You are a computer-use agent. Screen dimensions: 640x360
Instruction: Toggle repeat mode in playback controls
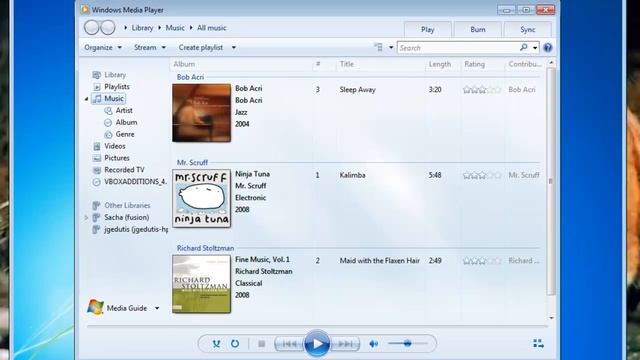235,344
